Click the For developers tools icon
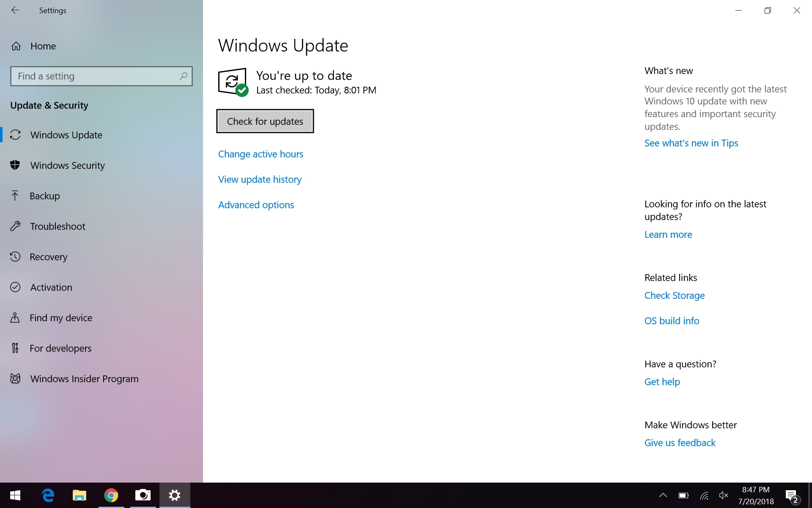Image resolution: width=812 pixels, height=508 pixels. pyautogui.click(x=15, y=348)
